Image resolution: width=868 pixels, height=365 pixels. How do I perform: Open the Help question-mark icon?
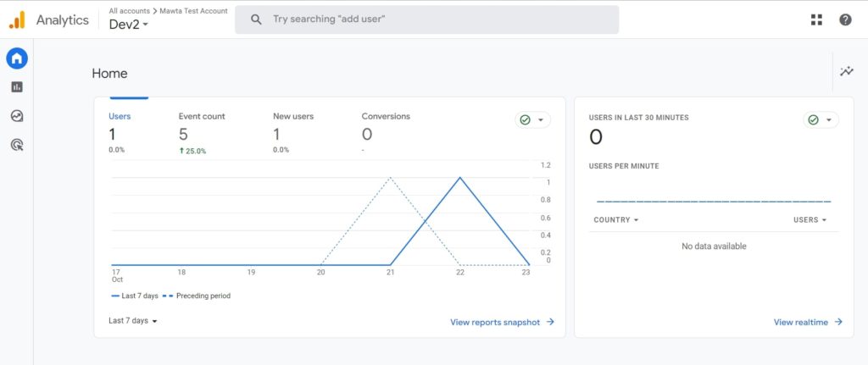(845, 20)
